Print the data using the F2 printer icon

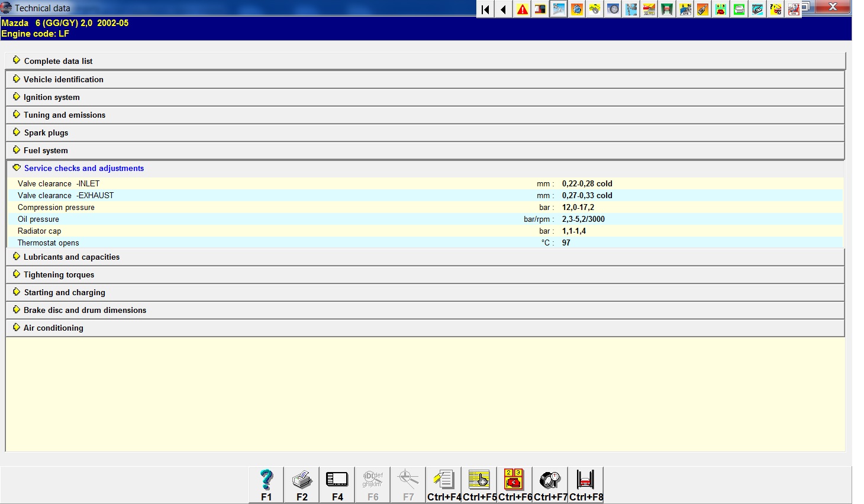[x=302, y=484]
